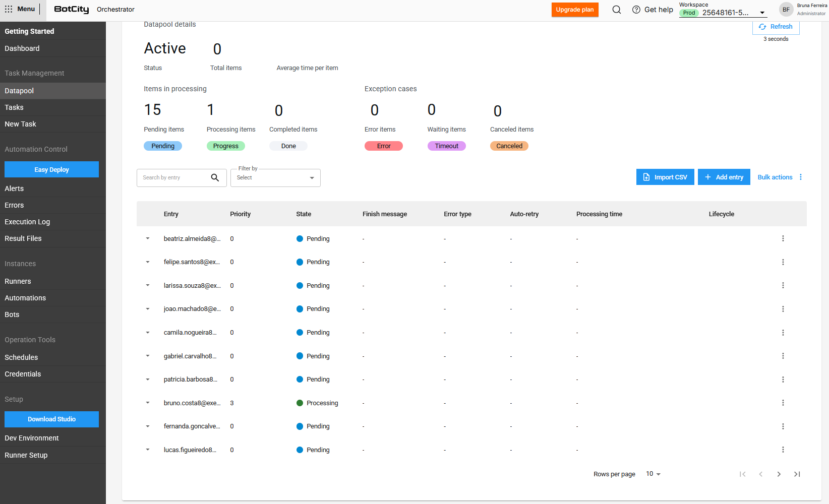The height and width of the screenshot is (504, 829).
Task: Toggle the Pending status filter chip
Action: point(163,146)
